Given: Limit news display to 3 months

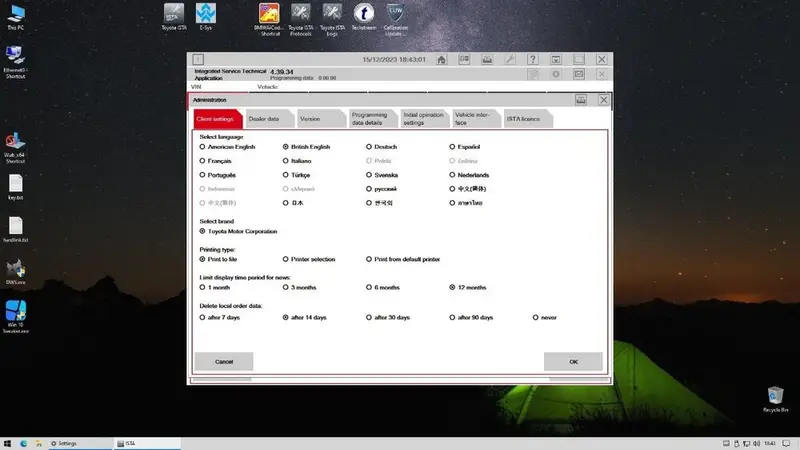Looking at the screenshot, I should (x=286, y=288).
